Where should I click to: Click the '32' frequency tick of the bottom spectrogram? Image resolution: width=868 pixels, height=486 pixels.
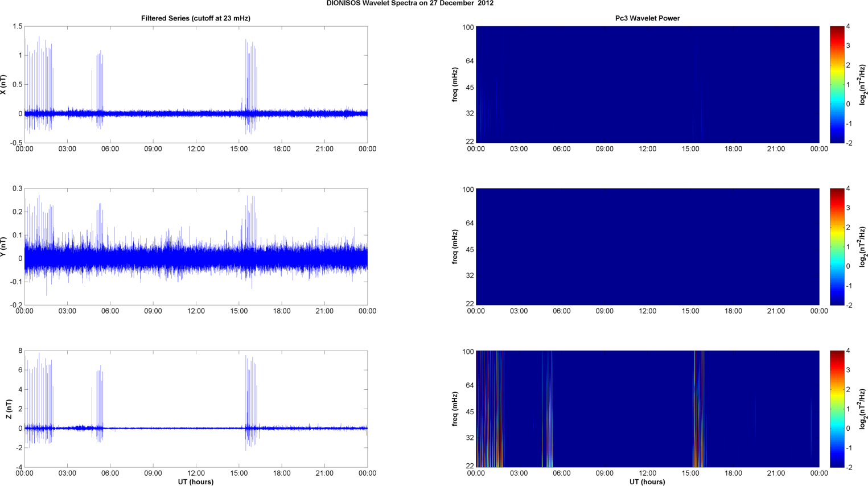(470, 438)
